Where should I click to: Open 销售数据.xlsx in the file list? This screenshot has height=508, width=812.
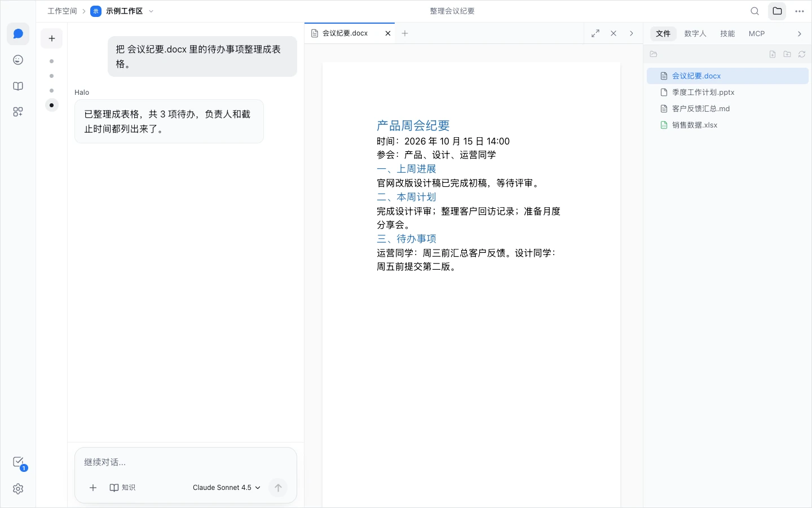727,125
